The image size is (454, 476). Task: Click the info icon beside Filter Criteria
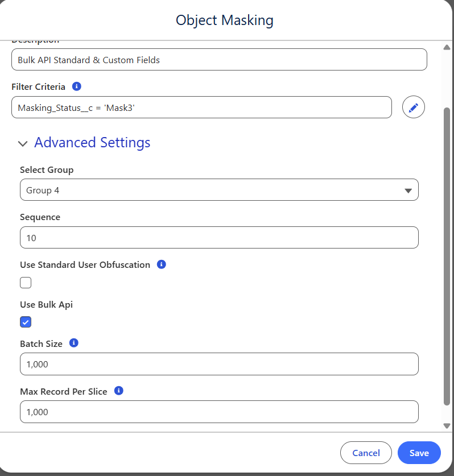pos(77,86)
